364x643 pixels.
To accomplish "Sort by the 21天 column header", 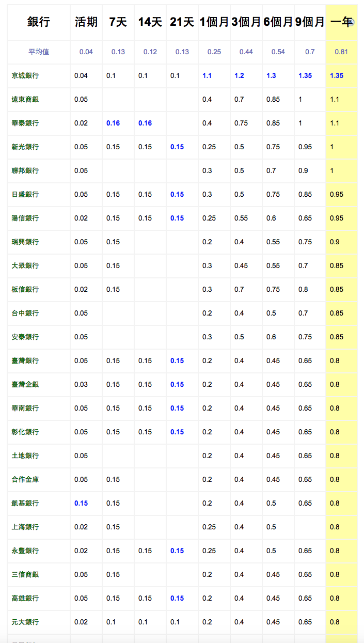I will [182, 22].
